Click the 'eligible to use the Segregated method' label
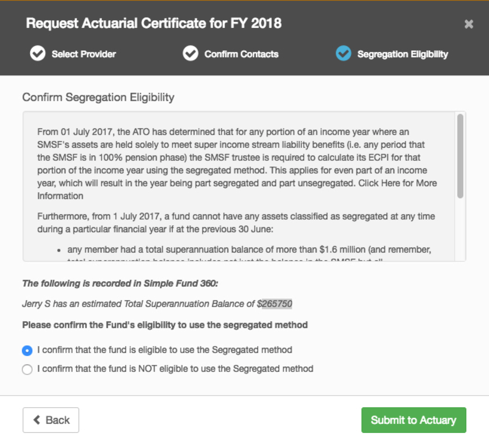Viewport: 489px width, 448px height. tap(165, 350)
